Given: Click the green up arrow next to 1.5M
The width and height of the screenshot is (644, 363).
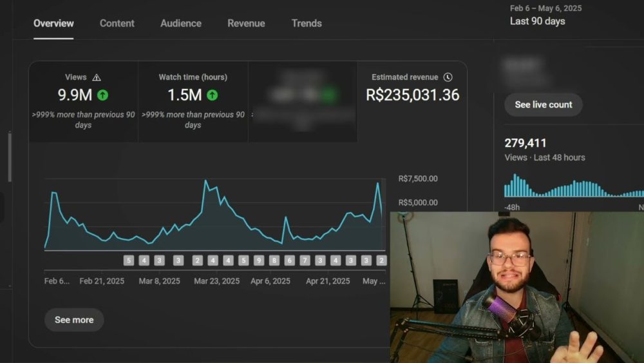Looking at the screenshot, I should (212, 95).
